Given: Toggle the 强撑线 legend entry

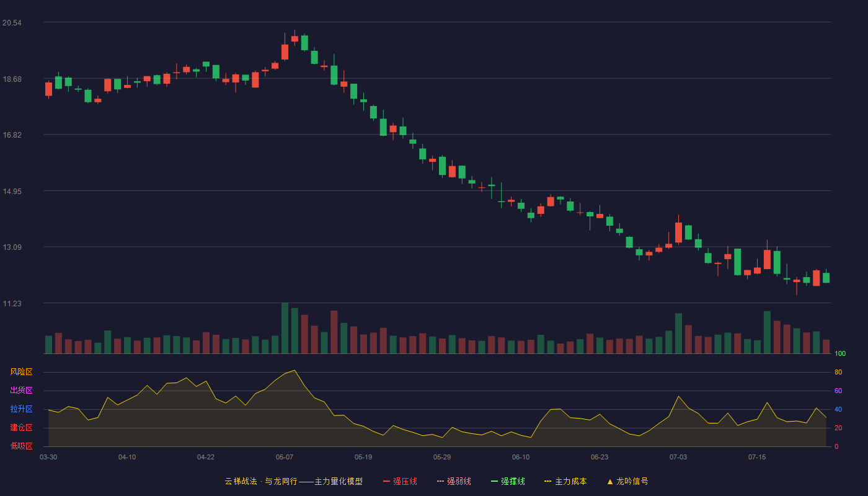Looking at the screenshot, I should pos(508,481).
